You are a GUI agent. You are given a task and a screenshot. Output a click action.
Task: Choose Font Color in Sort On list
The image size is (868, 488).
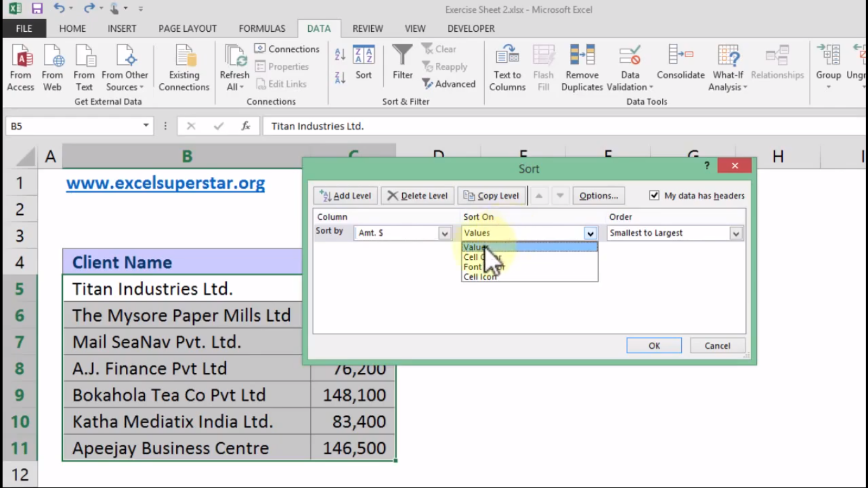529,267
